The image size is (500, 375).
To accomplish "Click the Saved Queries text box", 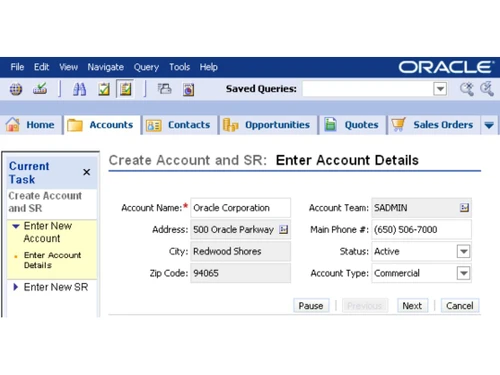I will click(x=368, y=89).
